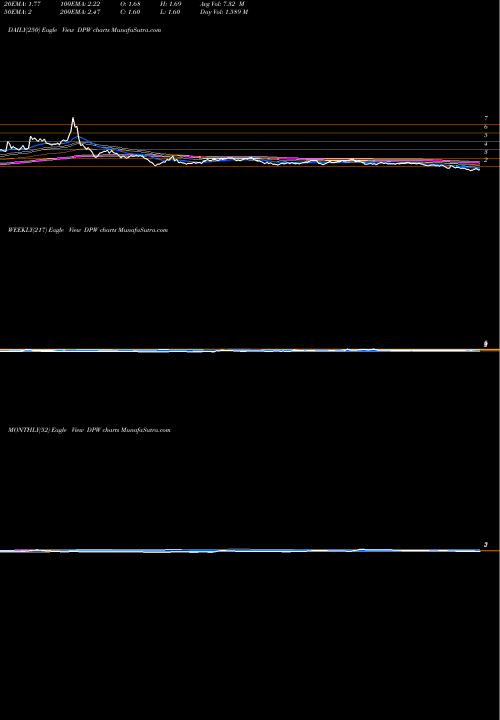Click the 2 label on daily price axis
500x720 pixels.
pos(485,160)
